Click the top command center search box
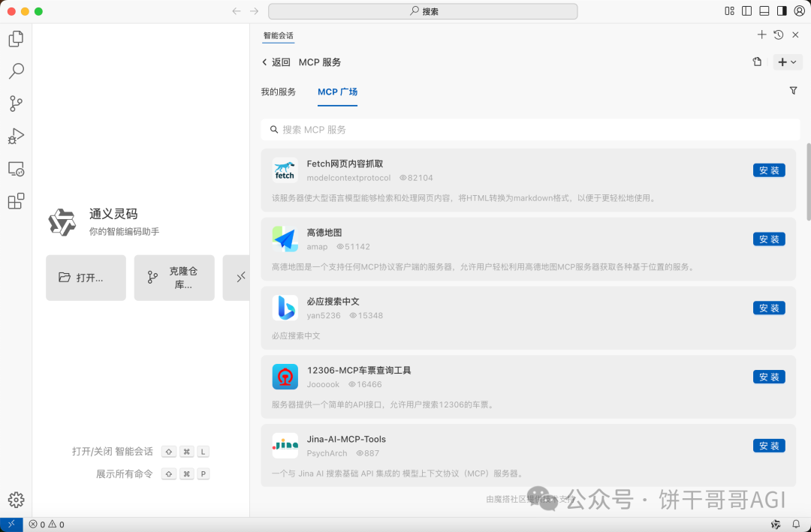The width and height of the screenshot is (811, 532). coord(423,11)
